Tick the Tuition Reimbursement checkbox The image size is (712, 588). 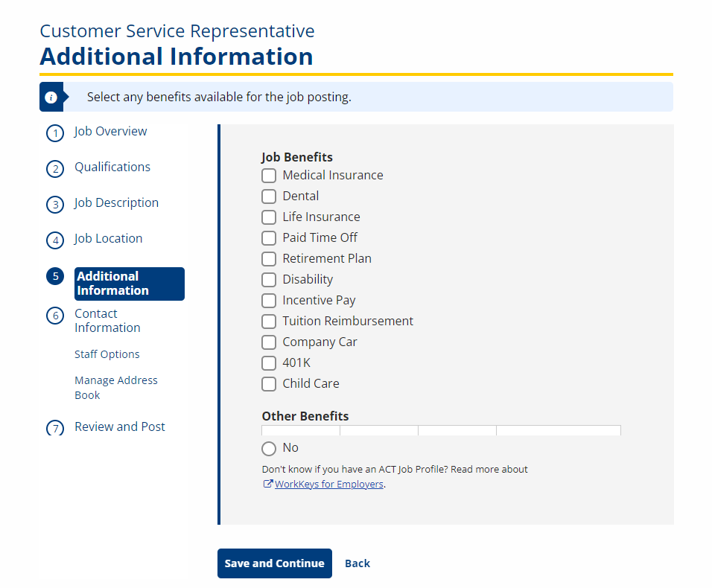coord(269,322)
